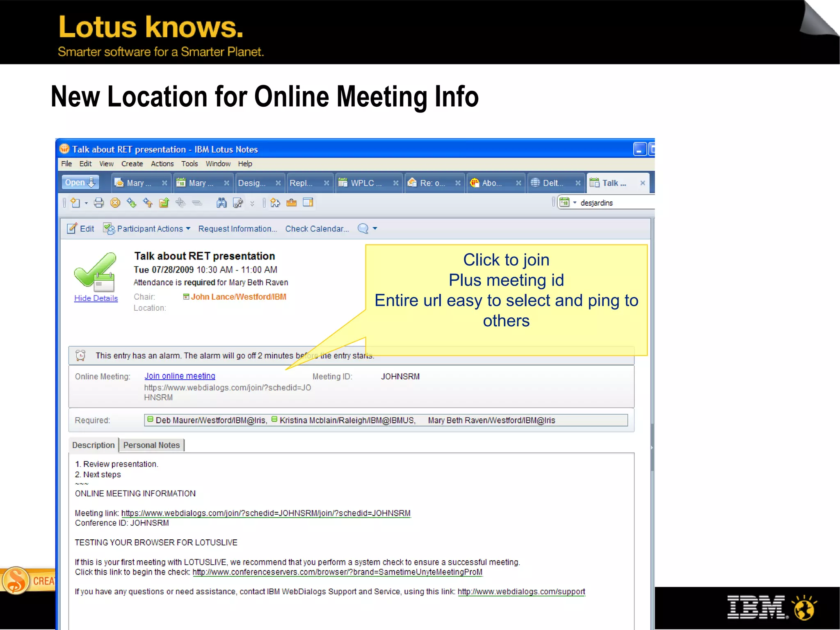Click Kristina Mcblain/Raleigh/IBM@IBMUS in Required field
The height and width of the screenshot is (630, 840).
(347, 420)
